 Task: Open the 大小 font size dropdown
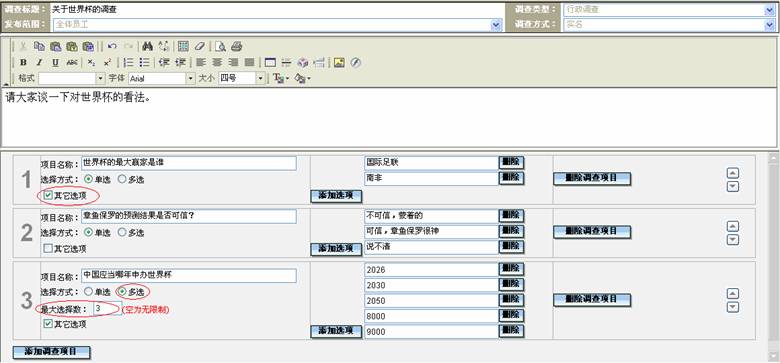261,78
